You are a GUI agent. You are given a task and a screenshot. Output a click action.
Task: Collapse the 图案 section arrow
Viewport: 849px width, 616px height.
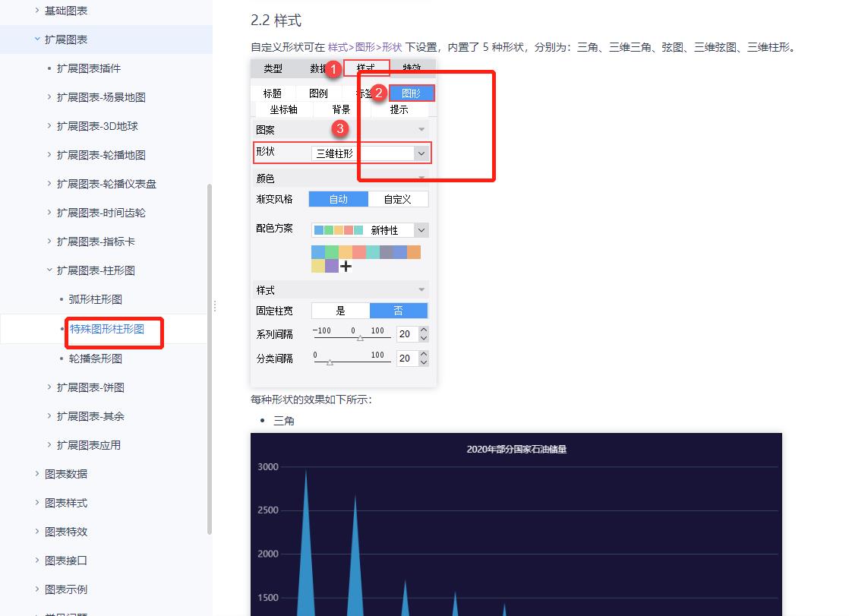point(421,129)
